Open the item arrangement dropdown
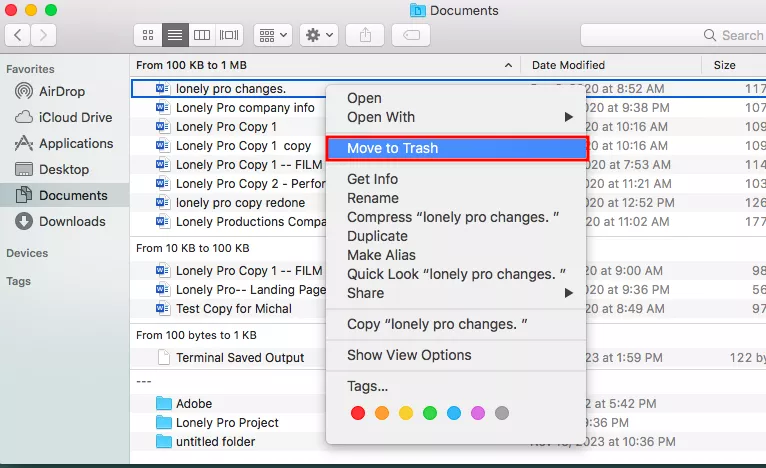This screenshot has height=468, width=766. (272, 34)
